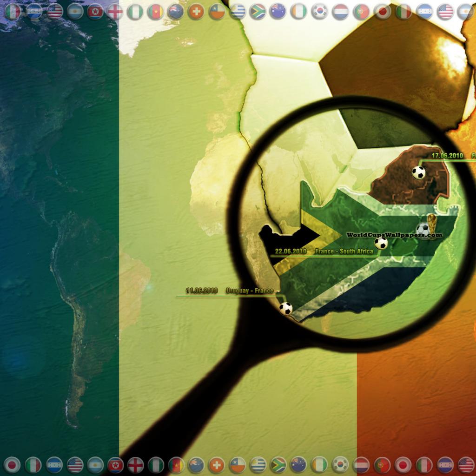Image resolution: width=476 pixels, height=476 pixels.
Task: Select the North Korea flag in the bottom row
Action: (115, 464)
